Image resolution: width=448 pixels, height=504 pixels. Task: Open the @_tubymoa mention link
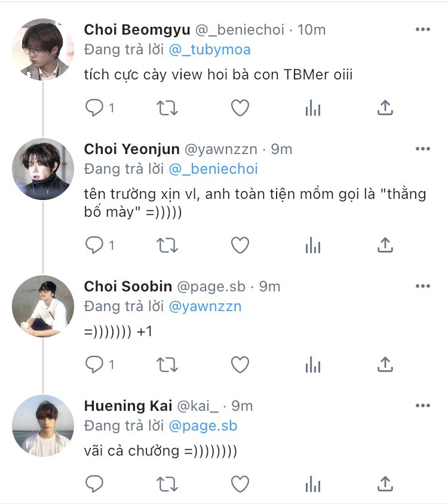(x=210, y=50)
